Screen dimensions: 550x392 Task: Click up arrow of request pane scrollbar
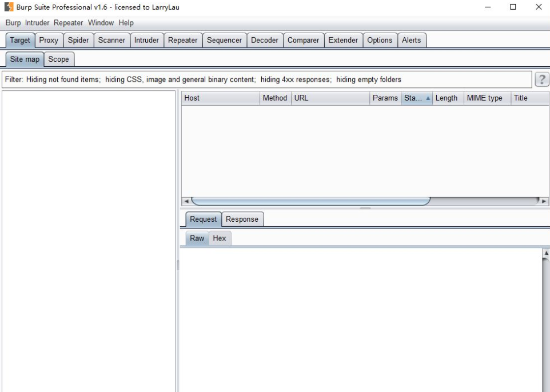tap(546, 253)
